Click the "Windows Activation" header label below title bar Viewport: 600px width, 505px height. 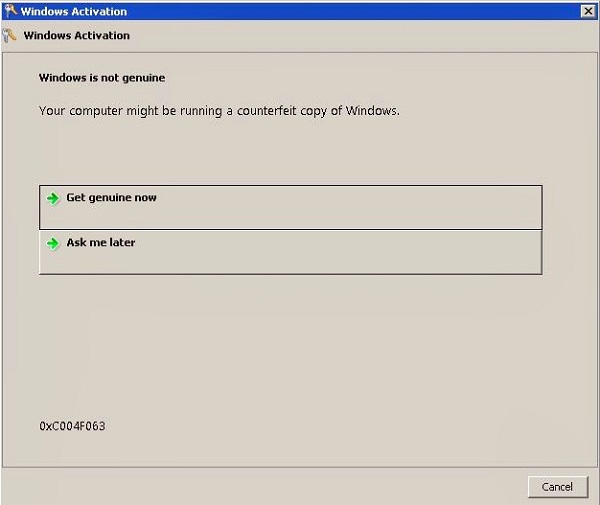coord(76,35)
